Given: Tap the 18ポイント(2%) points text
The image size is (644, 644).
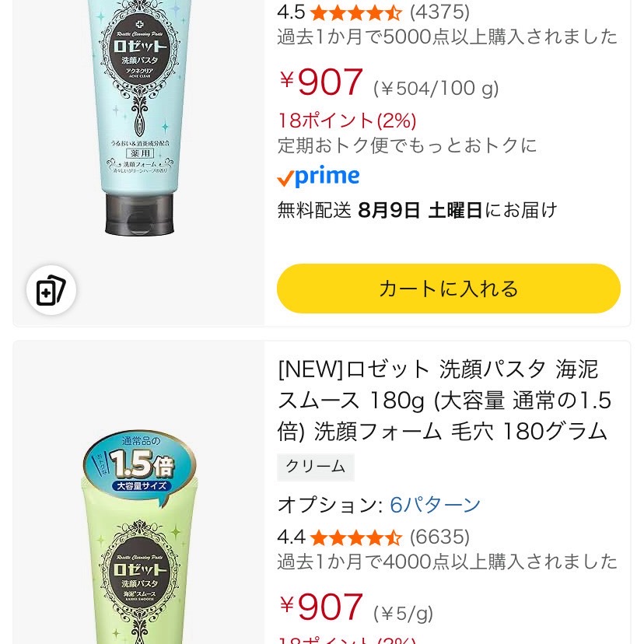Looking at the screenshot, I should tap(348, 121).
